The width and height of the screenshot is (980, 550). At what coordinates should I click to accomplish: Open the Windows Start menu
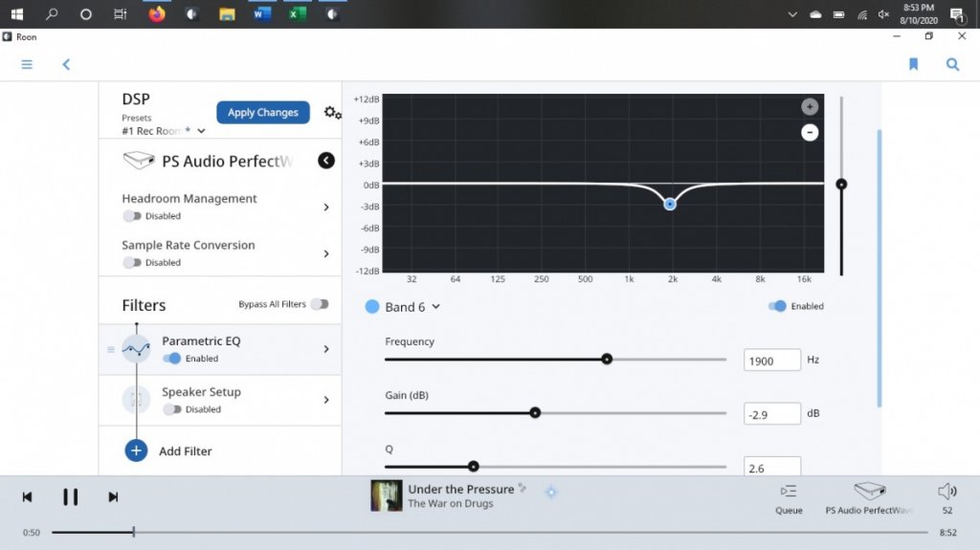tap(17, 13)
